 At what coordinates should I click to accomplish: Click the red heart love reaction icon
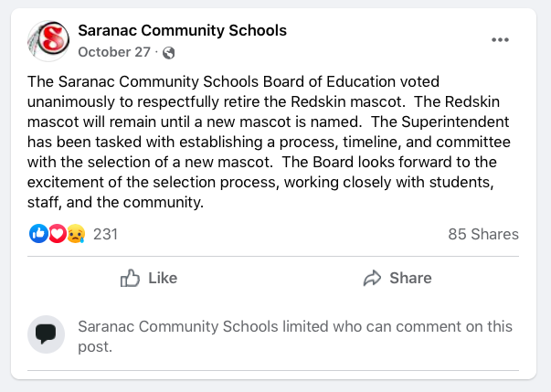click(x=57, y=234)
